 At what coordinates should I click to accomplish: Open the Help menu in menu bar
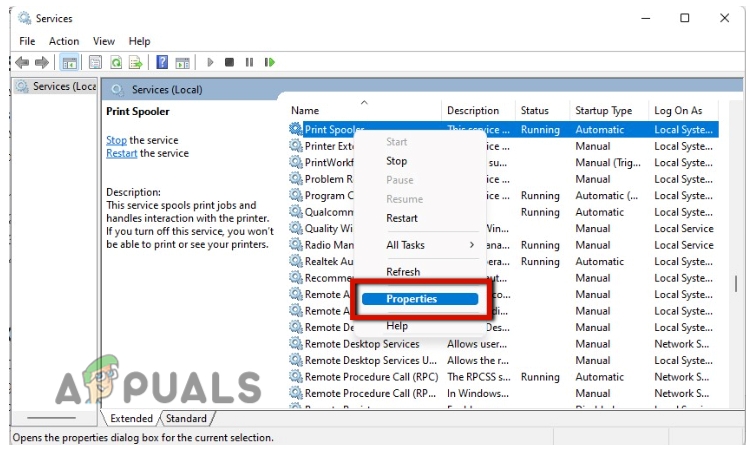point(139,41)
